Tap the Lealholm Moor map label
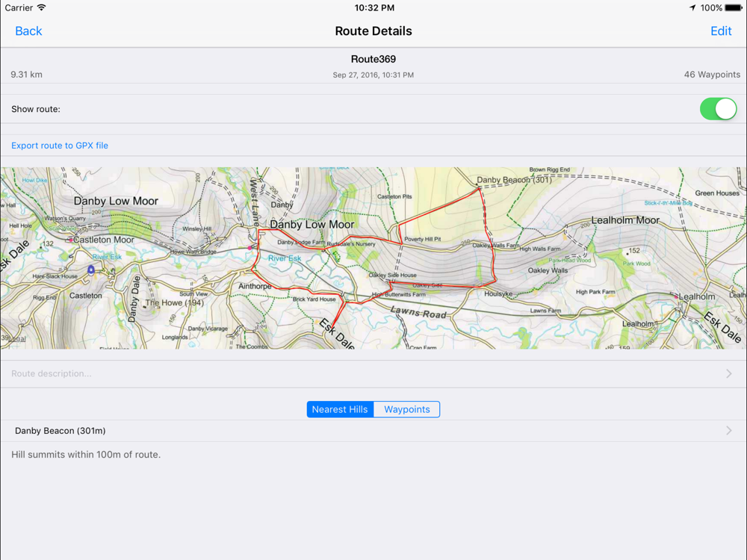Screen dimensions: 747x560 625,220
